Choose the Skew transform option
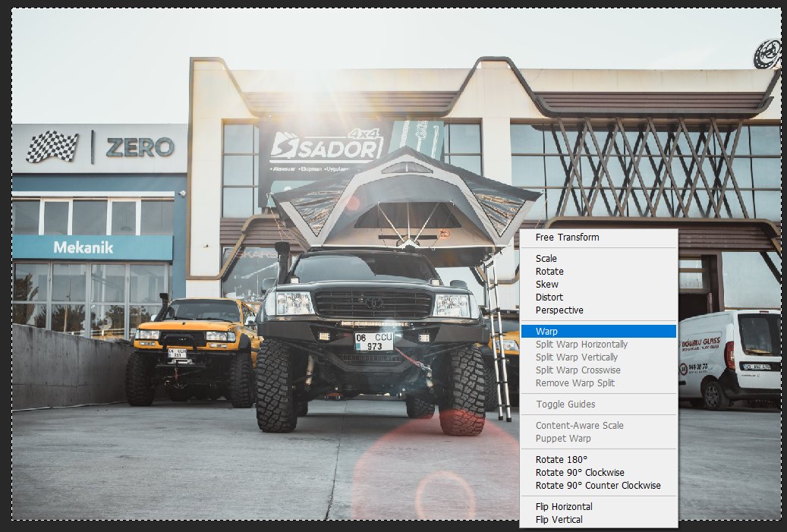The image size is (787, 532). click(599, 285)
